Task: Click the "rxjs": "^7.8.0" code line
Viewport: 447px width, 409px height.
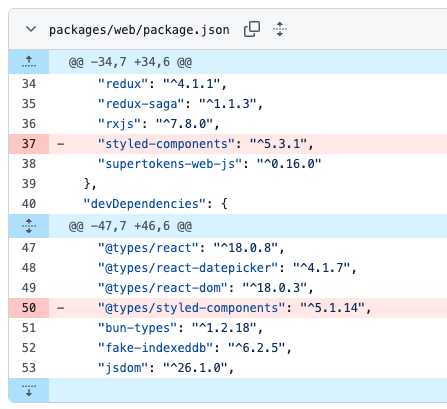Action: [x=248, y=124]
